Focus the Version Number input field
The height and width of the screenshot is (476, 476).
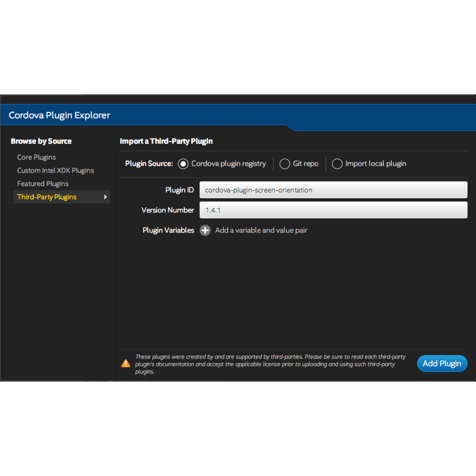(x=333, y=210)
